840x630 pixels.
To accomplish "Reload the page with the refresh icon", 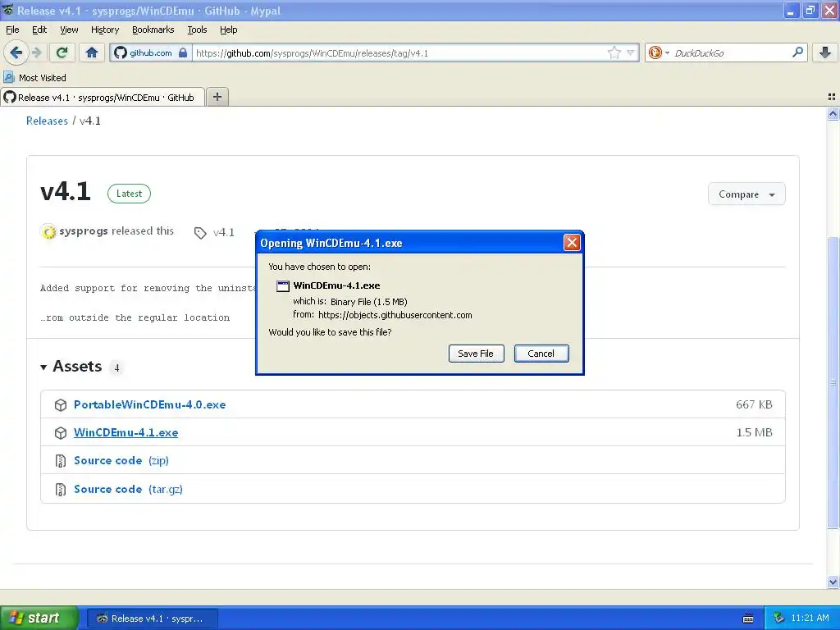I will pyautogui.click(x=62, y=52).
